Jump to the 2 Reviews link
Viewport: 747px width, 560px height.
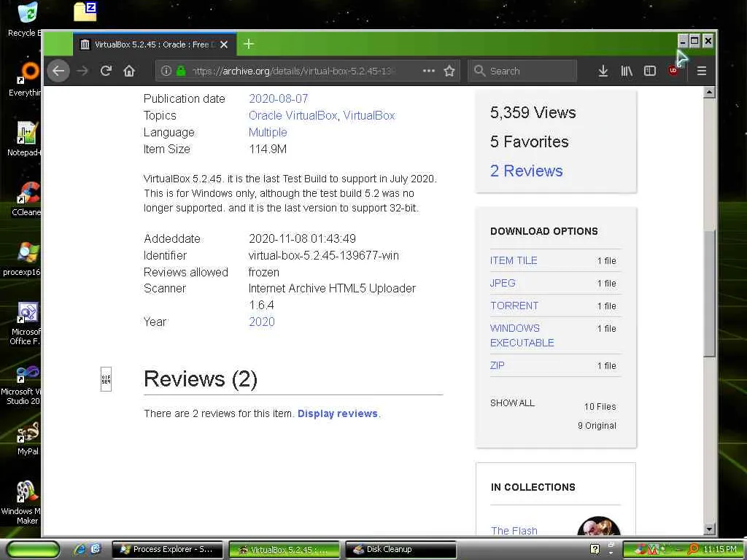pyautogui.click(x=527, y=171)
